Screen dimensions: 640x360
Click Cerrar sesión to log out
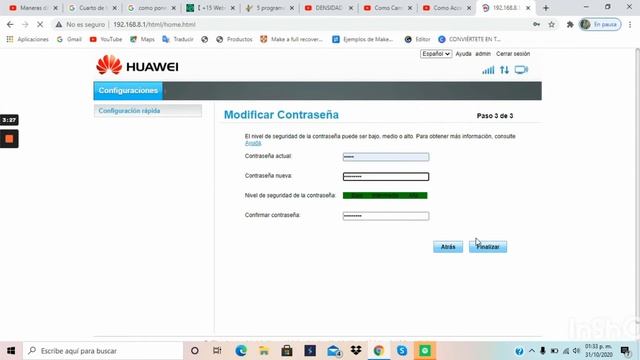coord(513,54)
